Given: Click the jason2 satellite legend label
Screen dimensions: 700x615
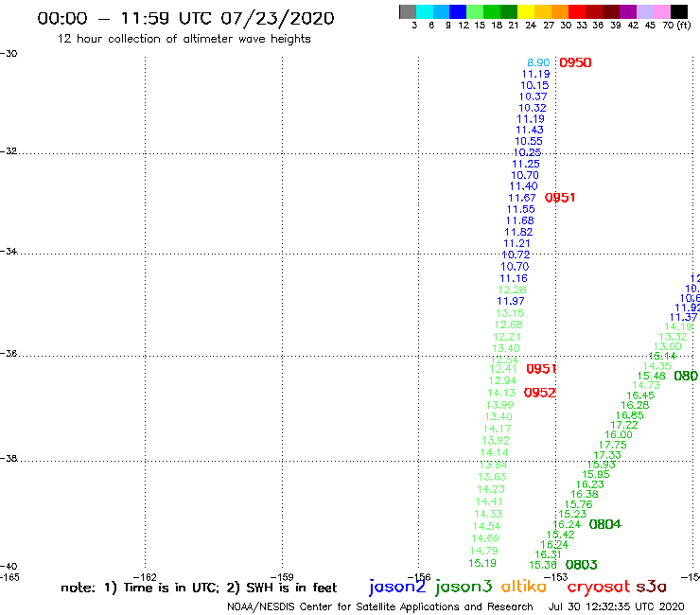Looking at the screenshot, I should (397, 587).
